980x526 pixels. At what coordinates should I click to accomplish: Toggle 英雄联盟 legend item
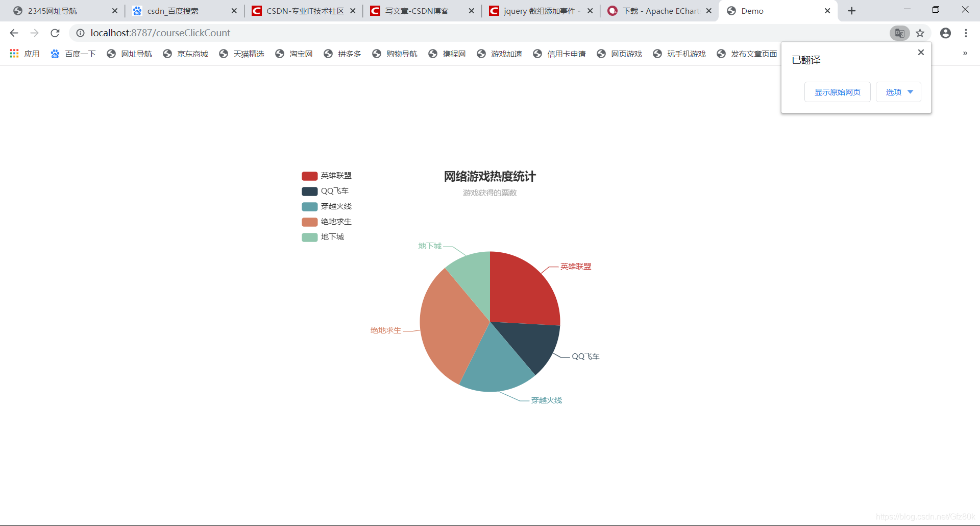[x=327, y=176]
